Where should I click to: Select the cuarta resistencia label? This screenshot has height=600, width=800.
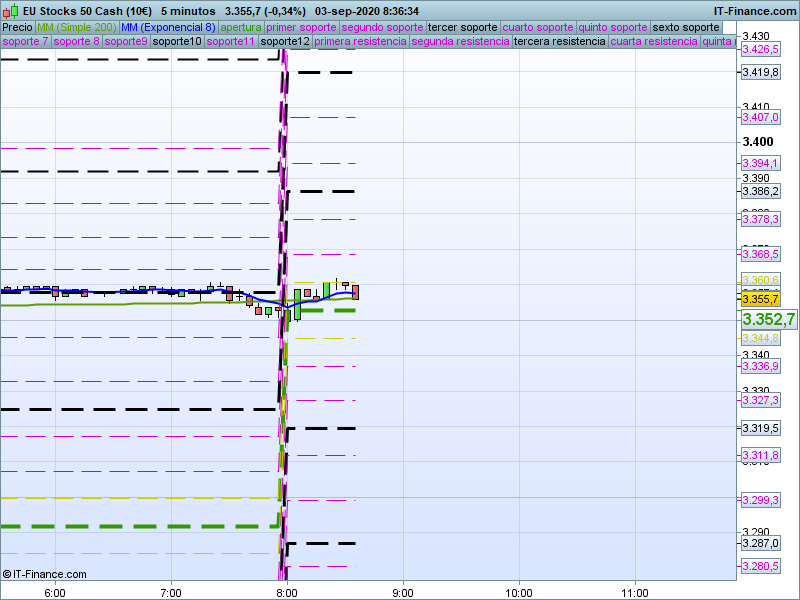[654, 41]
